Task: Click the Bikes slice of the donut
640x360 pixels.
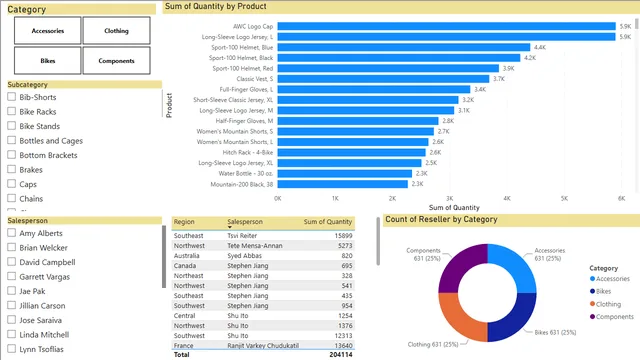Action: [516, 320]
